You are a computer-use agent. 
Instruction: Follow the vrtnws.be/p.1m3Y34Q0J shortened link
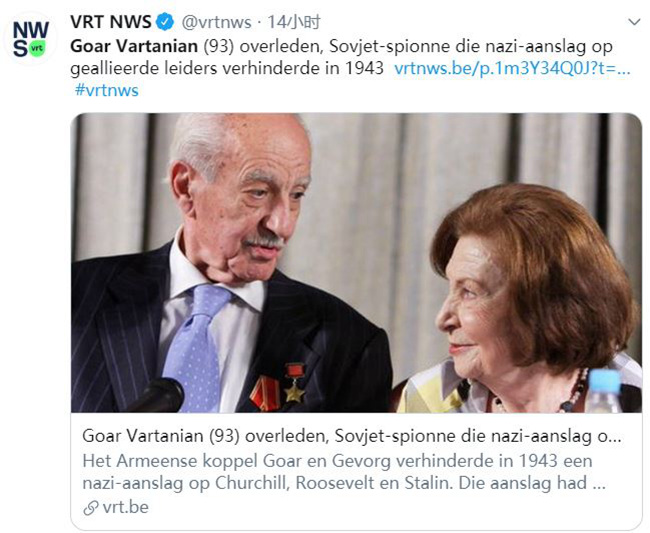(x=512, y=68)
